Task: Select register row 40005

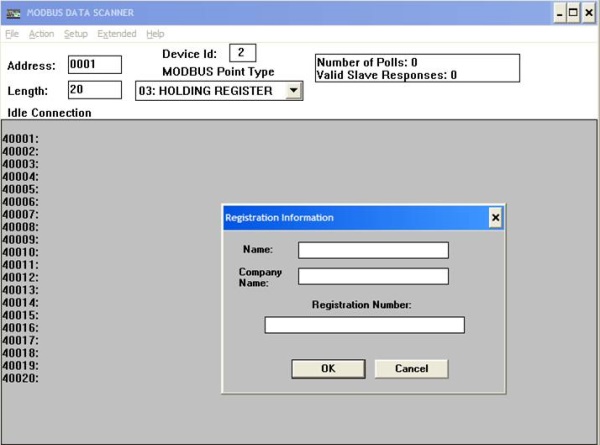Action: pos(21,189)
